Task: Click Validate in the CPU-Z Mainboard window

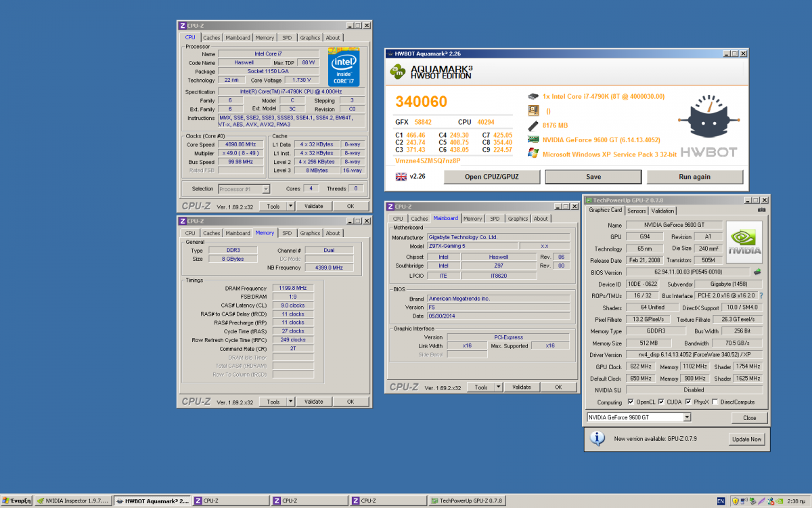Action: coord(522,387)
